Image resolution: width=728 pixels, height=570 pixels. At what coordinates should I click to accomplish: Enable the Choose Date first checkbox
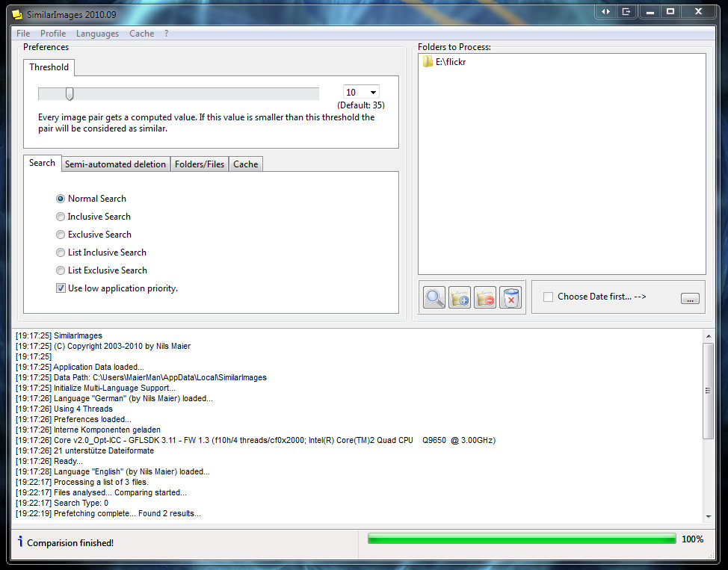coord(549,297)
